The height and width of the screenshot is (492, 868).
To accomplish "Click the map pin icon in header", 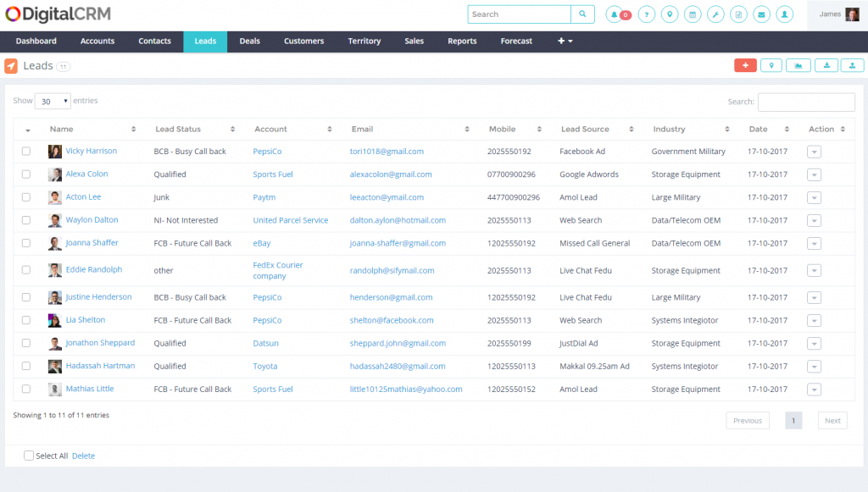I will [x=670, y=14].
